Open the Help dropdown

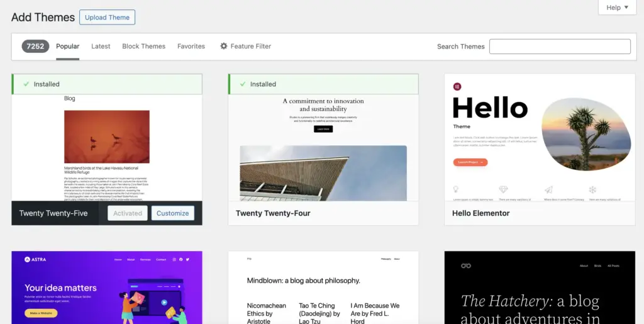click(618, 8)
